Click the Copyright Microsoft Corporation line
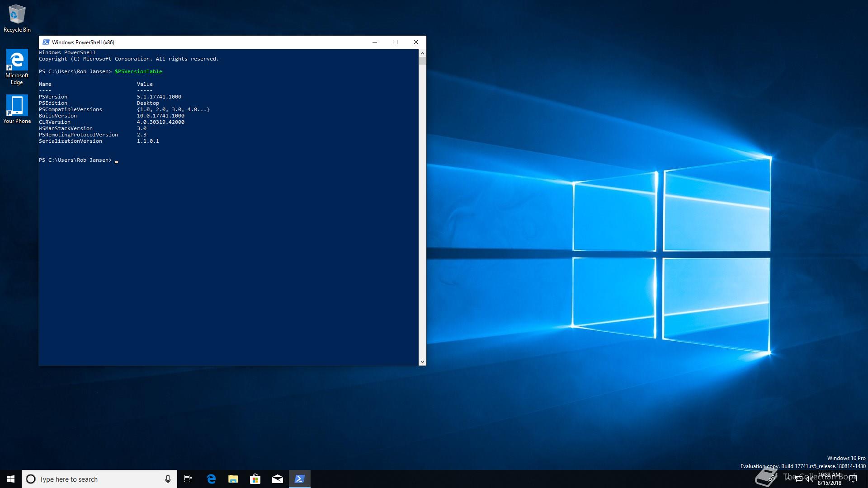The image size is (868, 488). pos(129,59)
